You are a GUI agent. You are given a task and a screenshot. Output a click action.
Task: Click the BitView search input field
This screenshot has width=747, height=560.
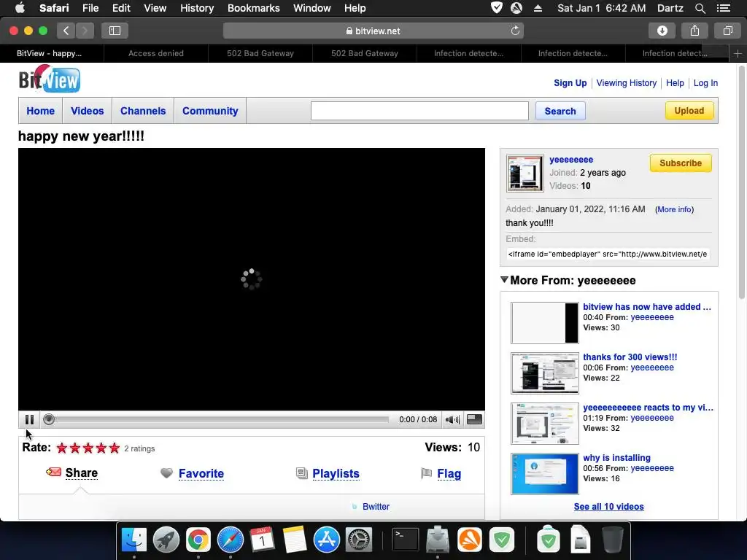pyautogui.click(x=419, y=111)
